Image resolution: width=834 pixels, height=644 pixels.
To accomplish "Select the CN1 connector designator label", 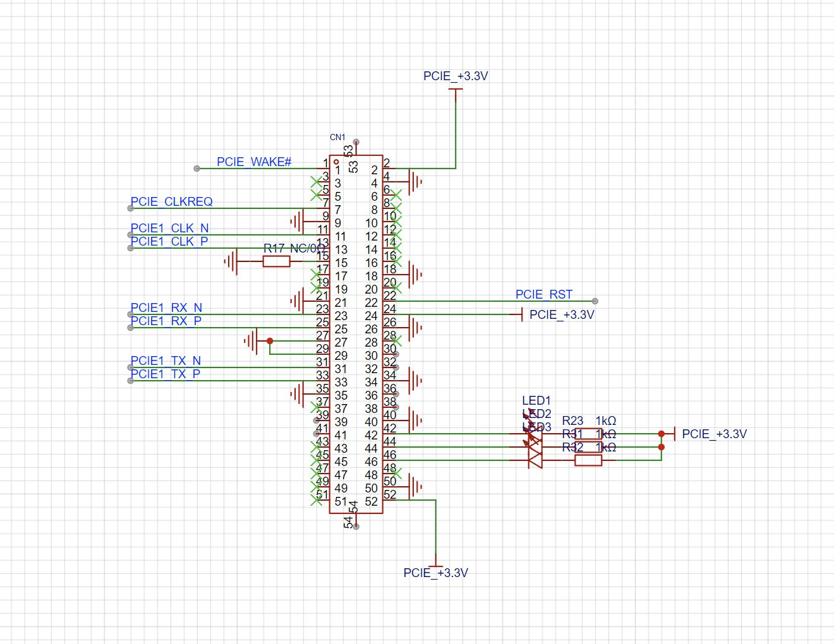I will (337, 137).
